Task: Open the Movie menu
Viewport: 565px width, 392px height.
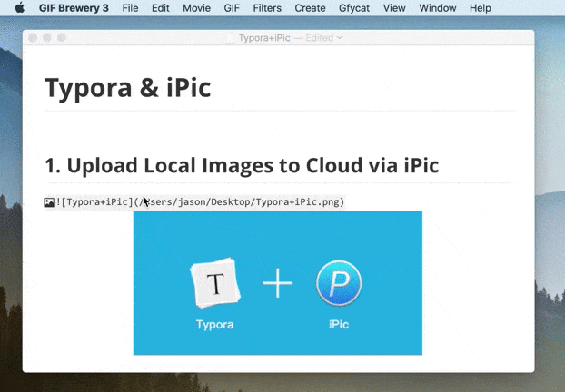Action: (x=197, y=8)
